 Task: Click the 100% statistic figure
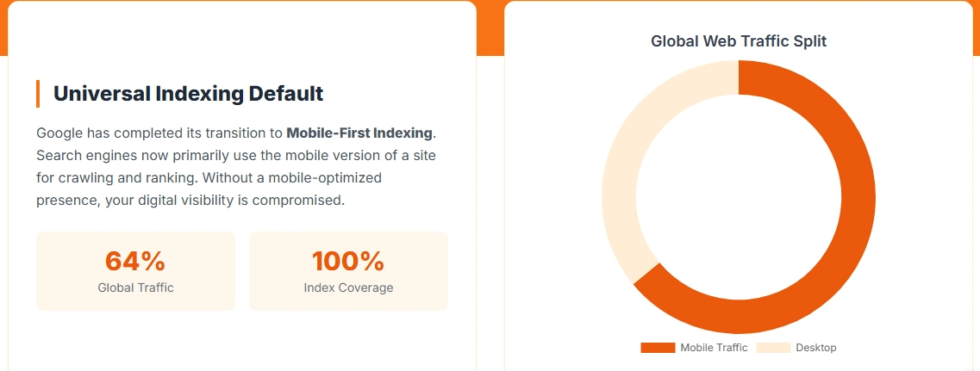348,261
